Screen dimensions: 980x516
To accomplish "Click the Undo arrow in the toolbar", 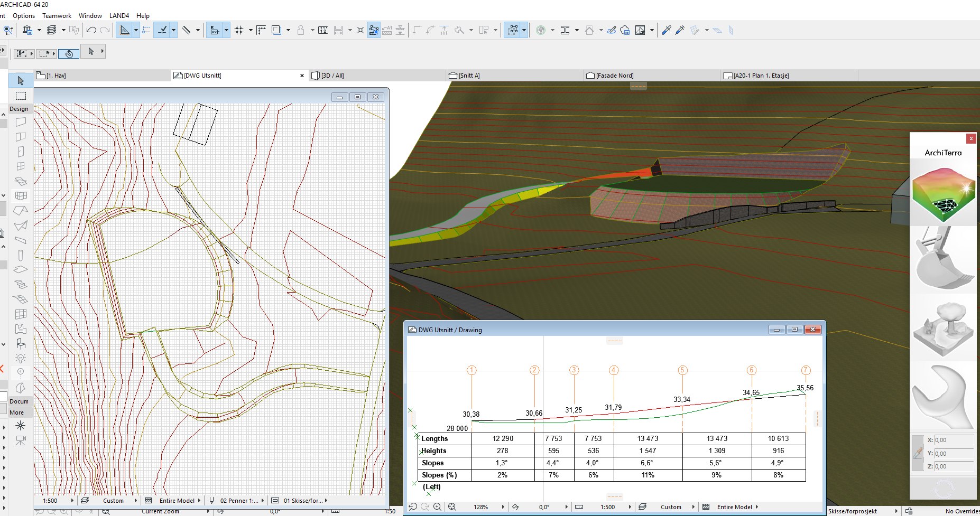I will click(x=91, y=30).
